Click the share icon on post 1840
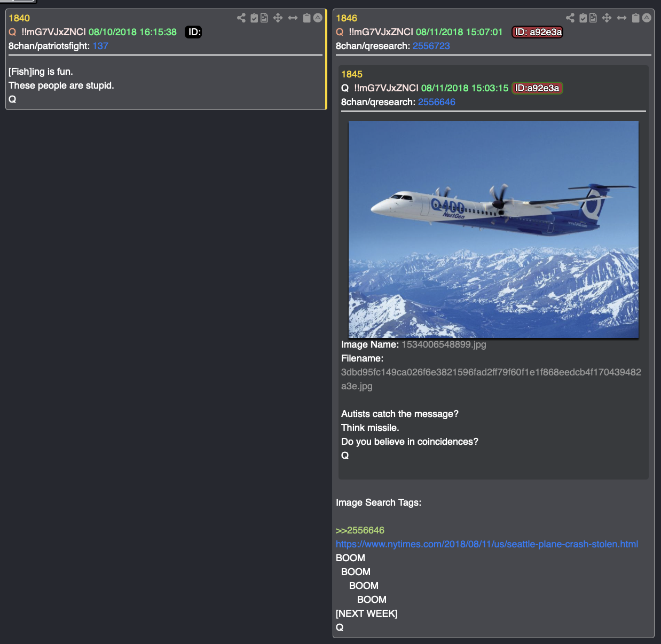Image resolution: width=661 pixels, height=644 pixels. [x=241, y=18]
